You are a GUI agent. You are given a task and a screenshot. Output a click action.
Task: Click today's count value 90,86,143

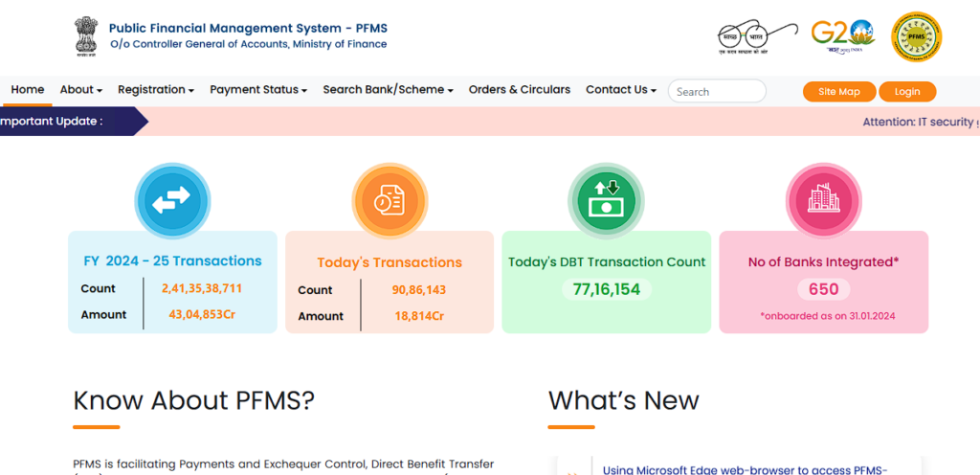(x=419, y=290)
